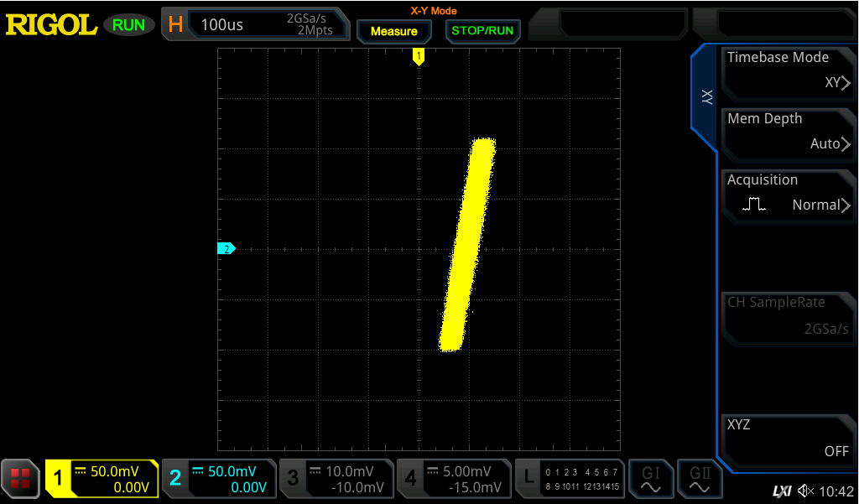Enable channel 4 label
Screen dimensions: 859x504
point(410,478)
